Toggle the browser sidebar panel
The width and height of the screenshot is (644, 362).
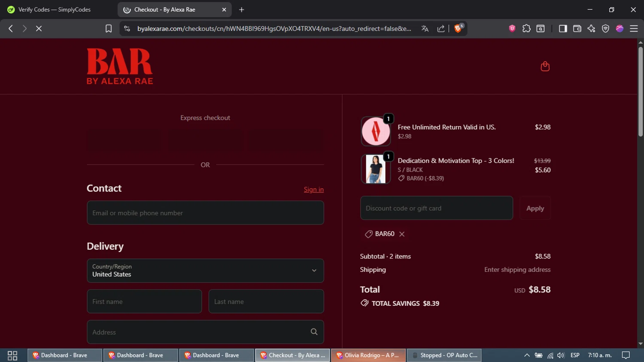pos(563,28)
